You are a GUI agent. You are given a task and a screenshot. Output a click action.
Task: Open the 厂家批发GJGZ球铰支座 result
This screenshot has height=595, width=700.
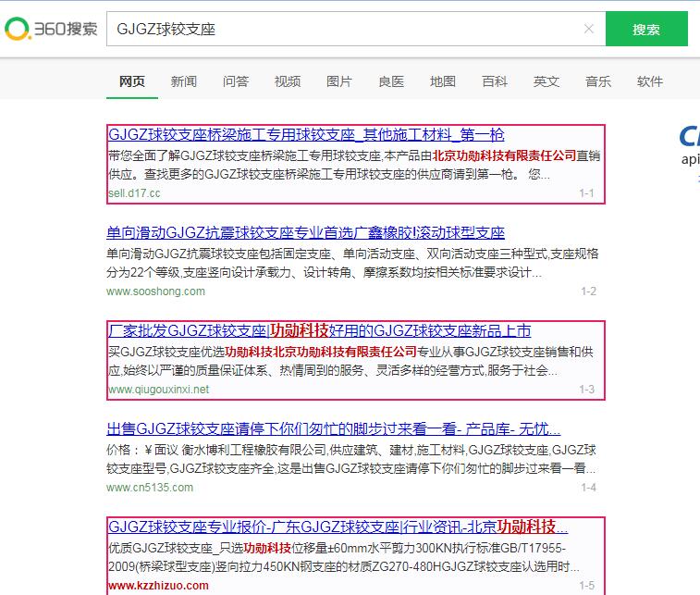click(x=319, y=331)
